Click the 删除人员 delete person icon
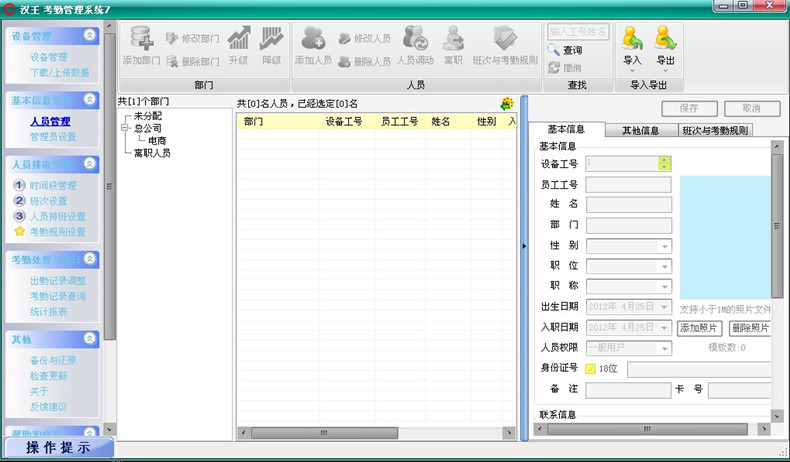The height and width of the screenshot is (462, 790). pyautogui.click(x=345, y=61)
